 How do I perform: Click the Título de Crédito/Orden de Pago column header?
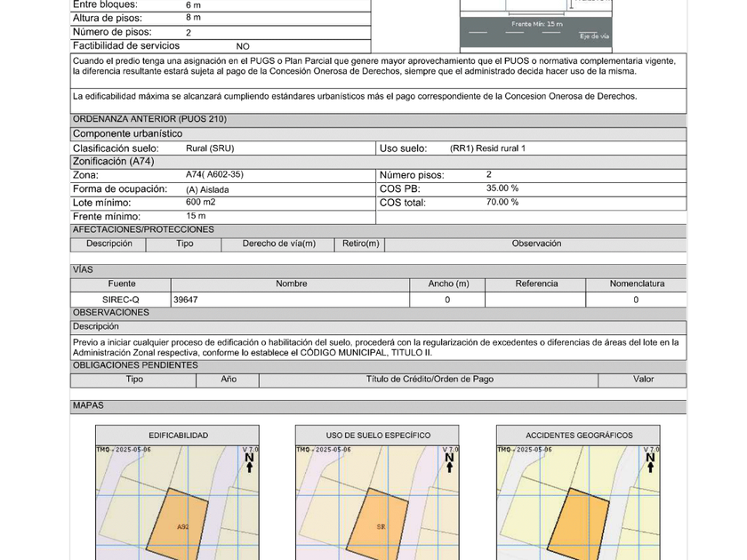[x=430, y=380]
